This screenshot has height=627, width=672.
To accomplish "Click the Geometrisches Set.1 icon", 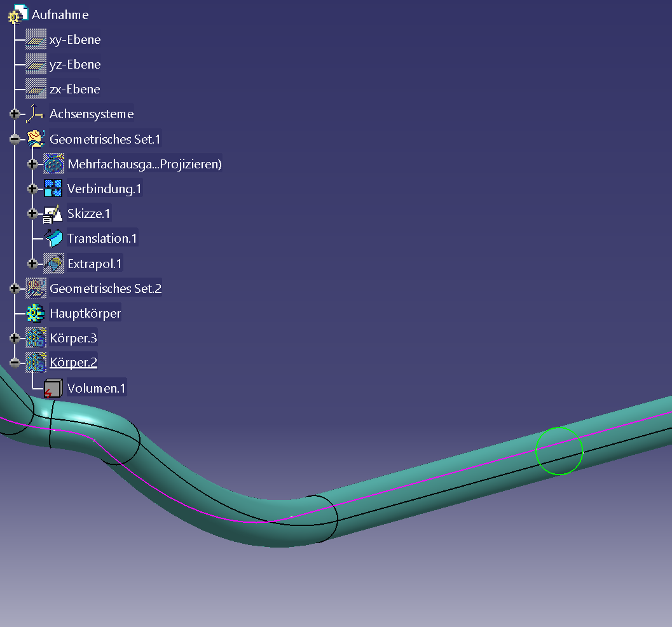I will click(x=36, y=138).
